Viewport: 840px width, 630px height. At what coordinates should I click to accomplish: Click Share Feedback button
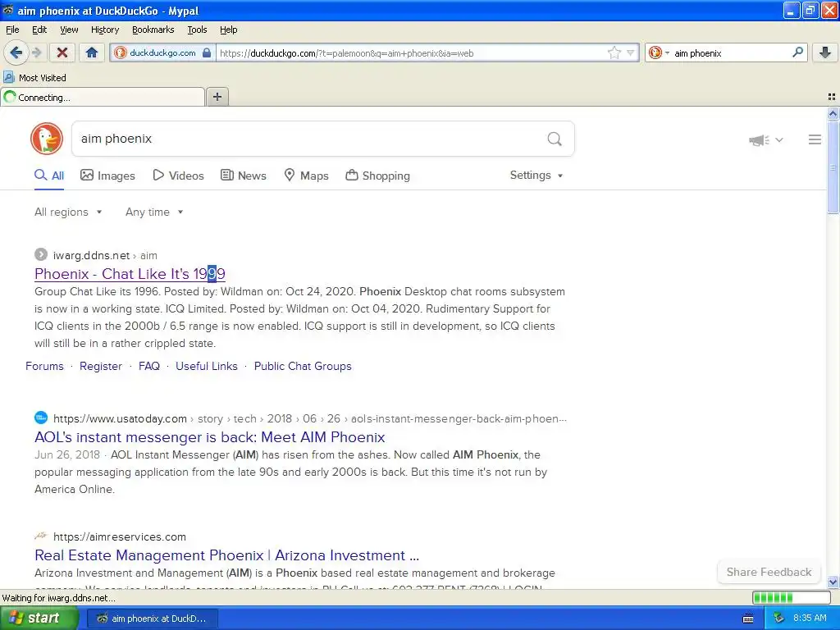[x=769, y=572]
